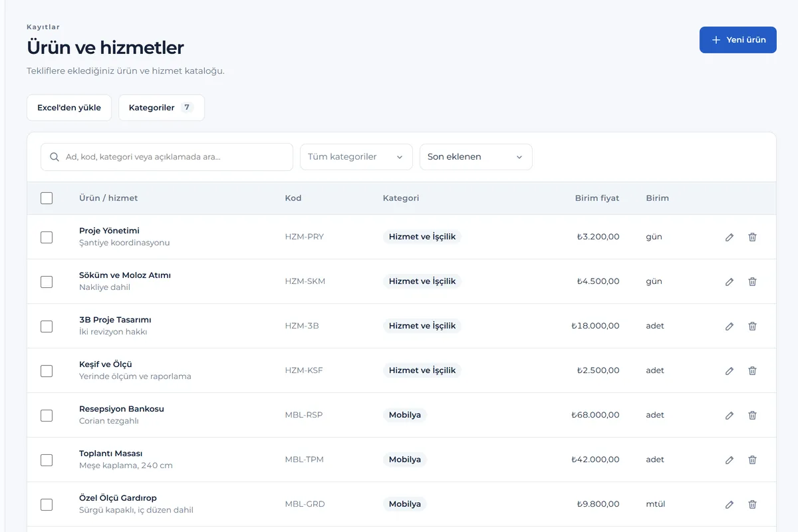Click the Kategori column header

401,198
